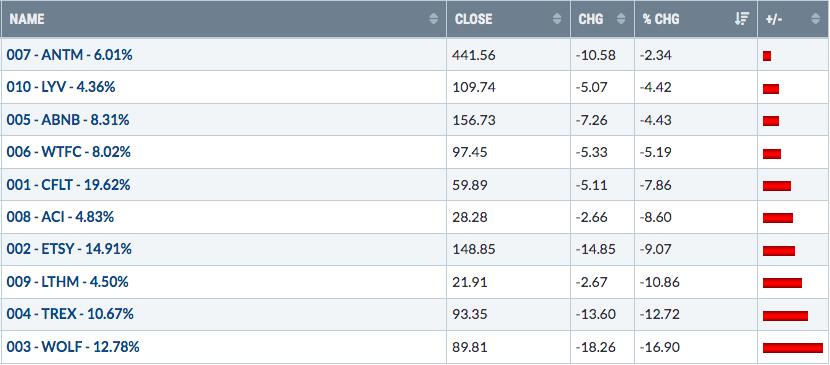Click WOLF's red change bar
This screenshot has width=830, height=365.
pyautogui.click(x=793, y=348)
